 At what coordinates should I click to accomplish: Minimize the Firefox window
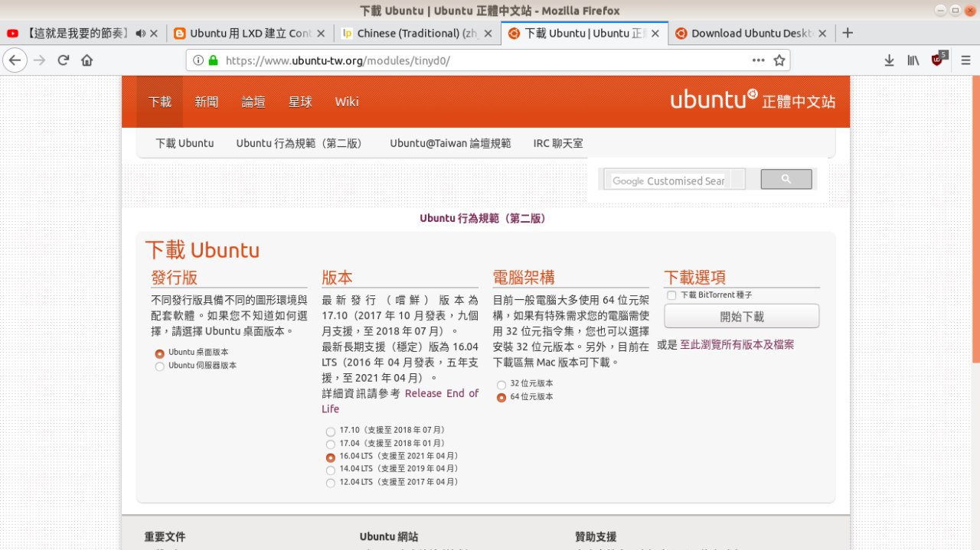click(942, 10)
